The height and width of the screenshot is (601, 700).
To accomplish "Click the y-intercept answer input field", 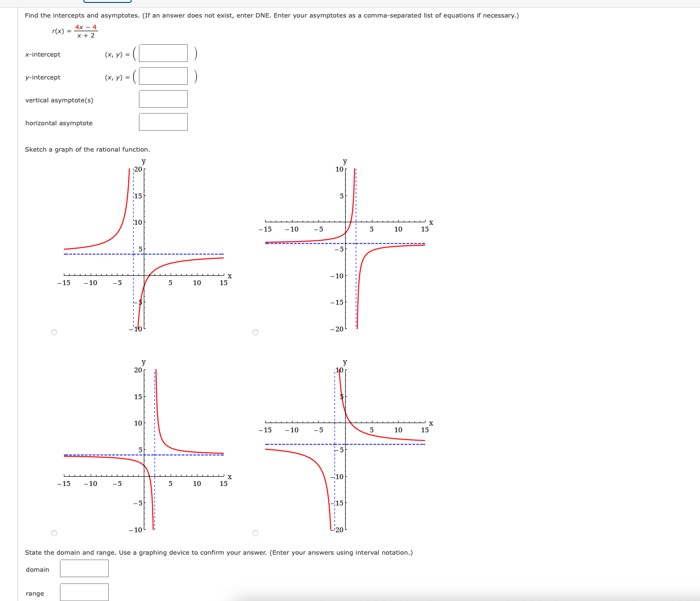I will [x=163, y=76].
